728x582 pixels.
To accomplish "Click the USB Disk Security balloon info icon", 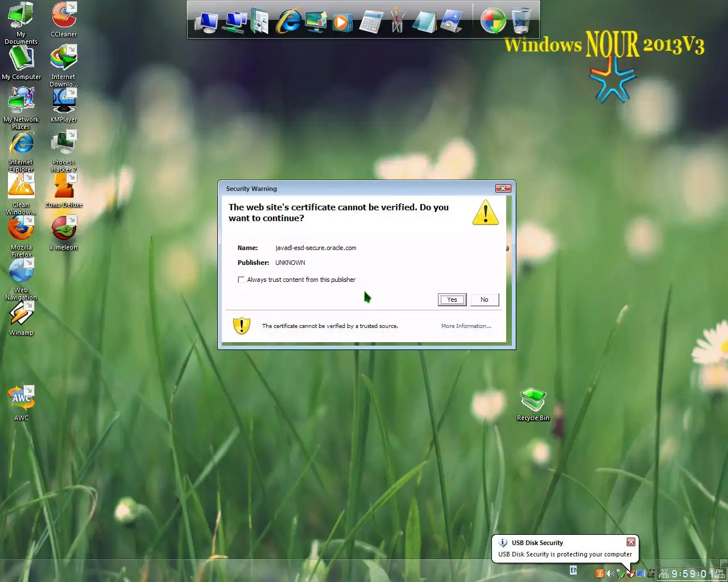I will (x=503, y=543).
